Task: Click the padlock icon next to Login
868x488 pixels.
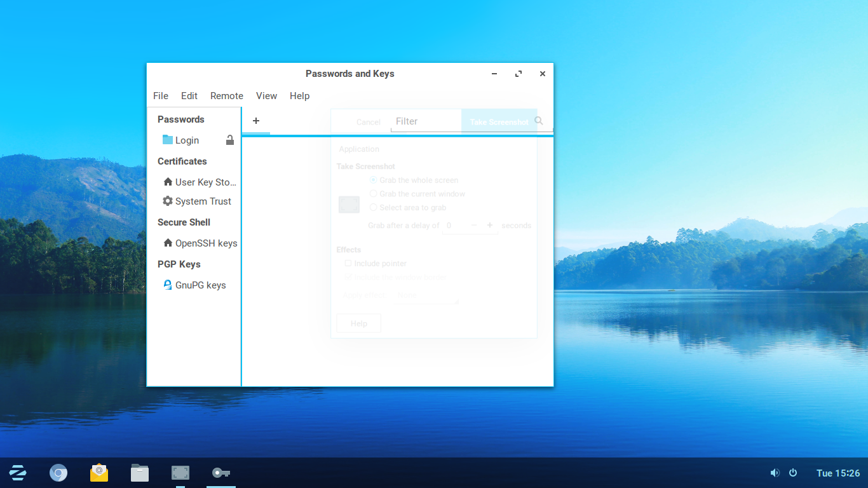Action: point(230,140)
